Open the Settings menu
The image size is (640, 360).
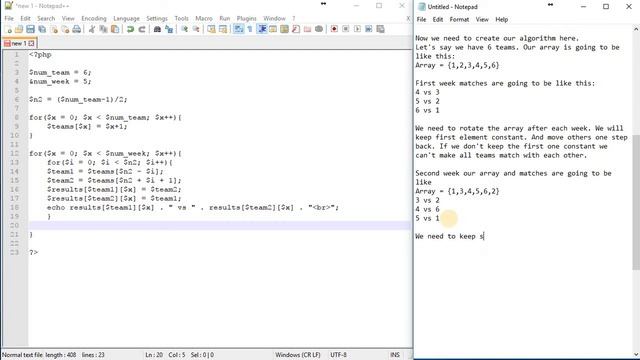[157, 18]
